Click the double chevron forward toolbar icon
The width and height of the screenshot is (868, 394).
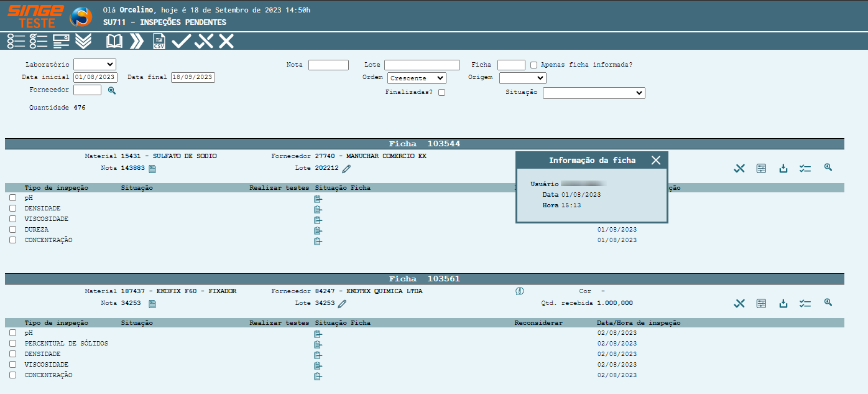point(136,42)
